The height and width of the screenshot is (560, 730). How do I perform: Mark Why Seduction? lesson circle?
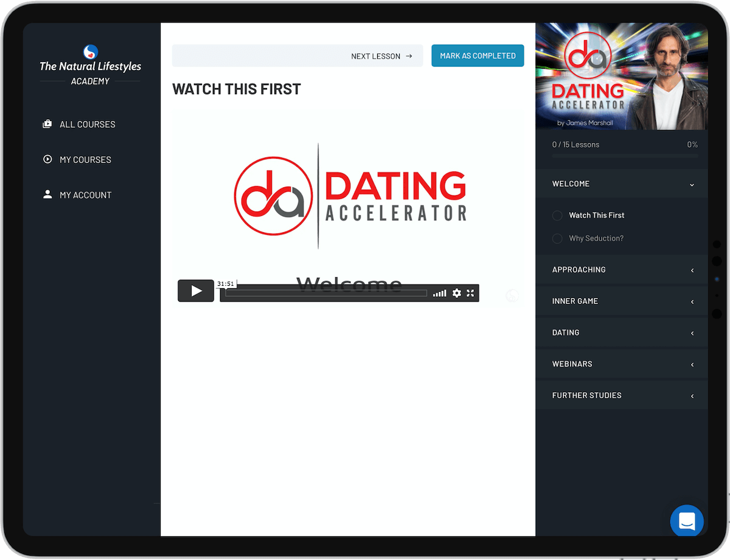pyautogui.click(x=557, y=238)
